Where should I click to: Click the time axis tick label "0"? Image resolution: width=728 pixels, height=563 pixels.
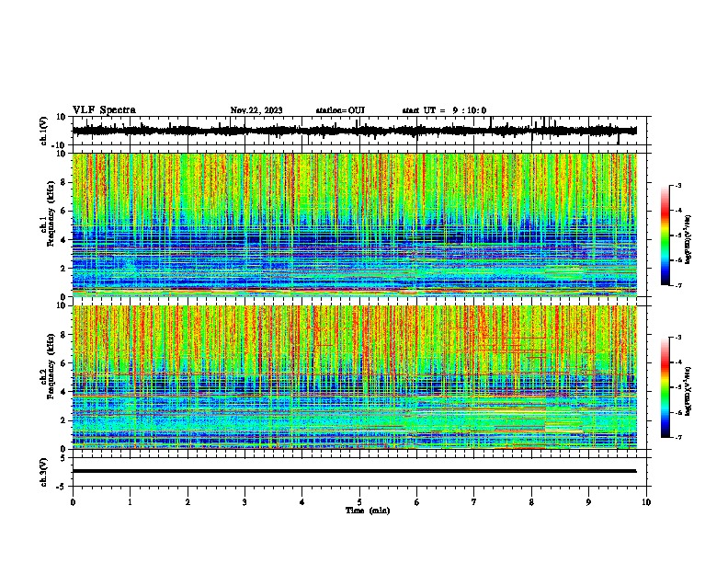(73, 502)
